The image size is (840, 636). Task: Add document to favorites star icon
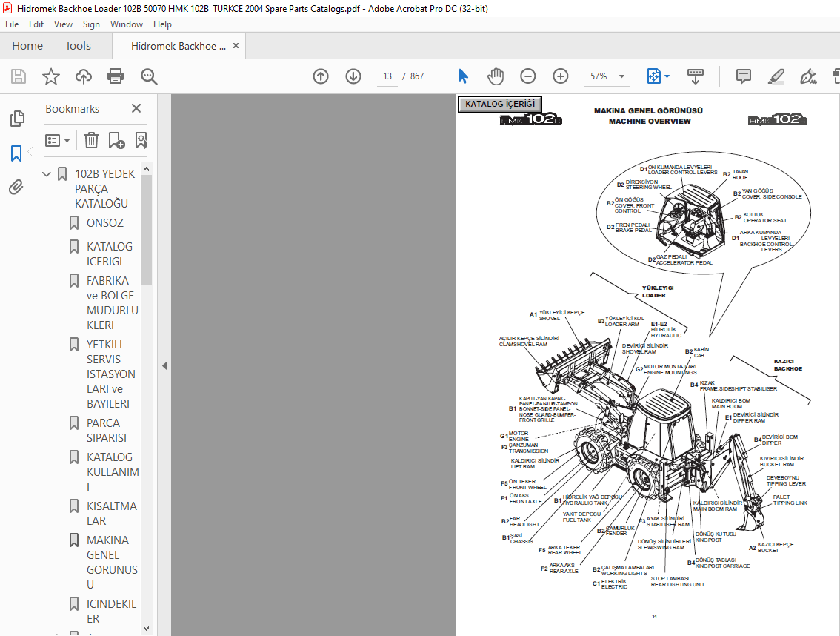51,76
